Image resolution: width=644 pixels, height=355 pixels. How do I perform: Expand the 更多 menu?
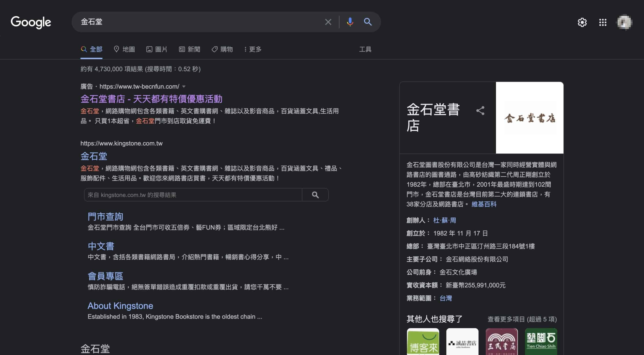coord(253,49)
